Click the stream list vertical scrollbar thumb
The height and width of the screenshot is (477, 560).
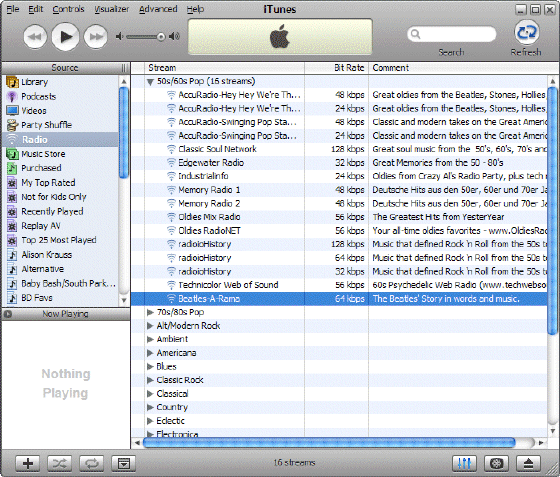[553, 211]
